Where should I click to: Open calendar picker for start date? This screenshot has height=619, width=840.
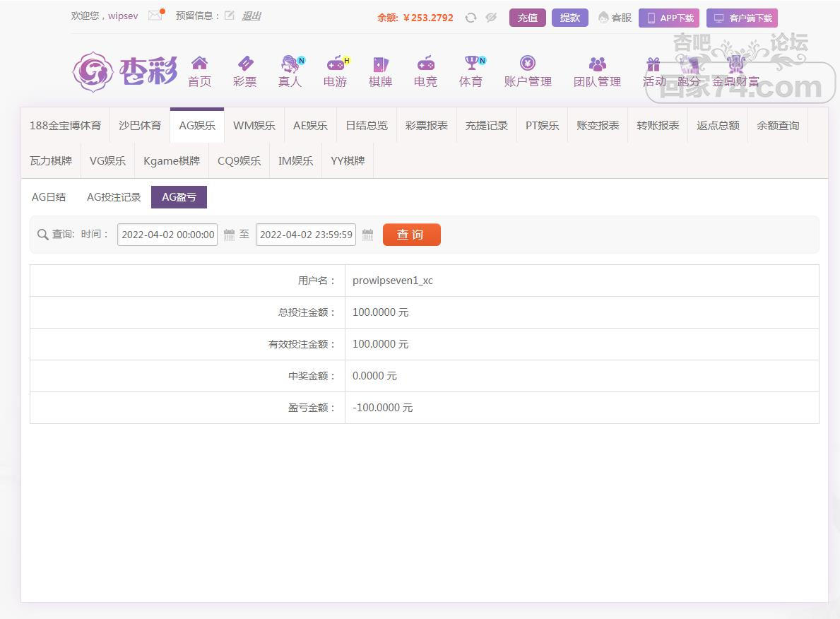229,235
